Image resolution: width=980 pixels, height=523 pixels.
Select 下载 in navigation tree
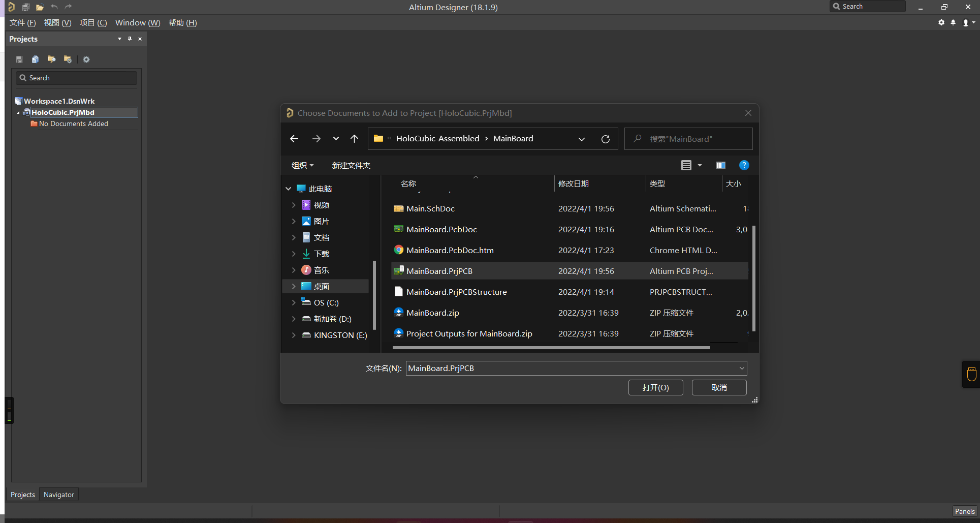(321, 254)
